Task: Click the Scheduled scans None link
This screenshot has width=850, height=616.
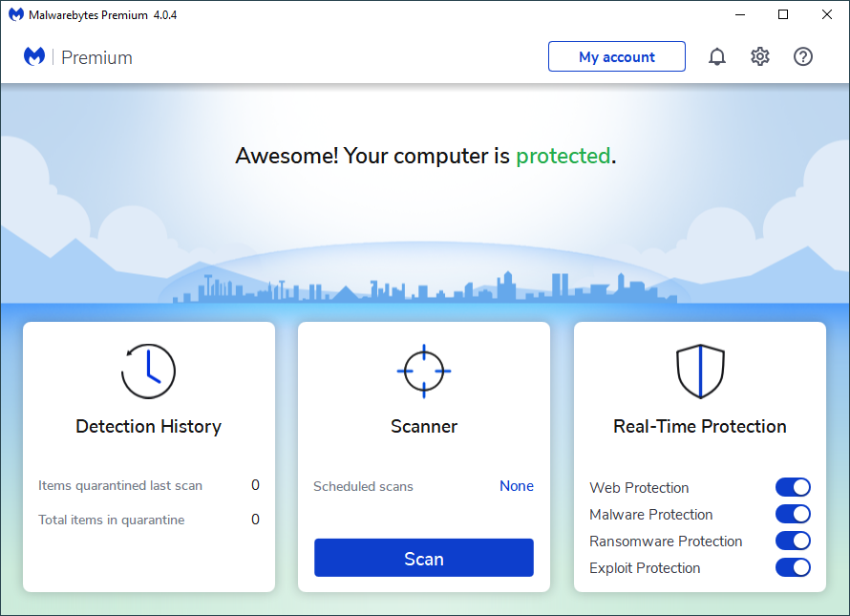Action: (517, 486)
